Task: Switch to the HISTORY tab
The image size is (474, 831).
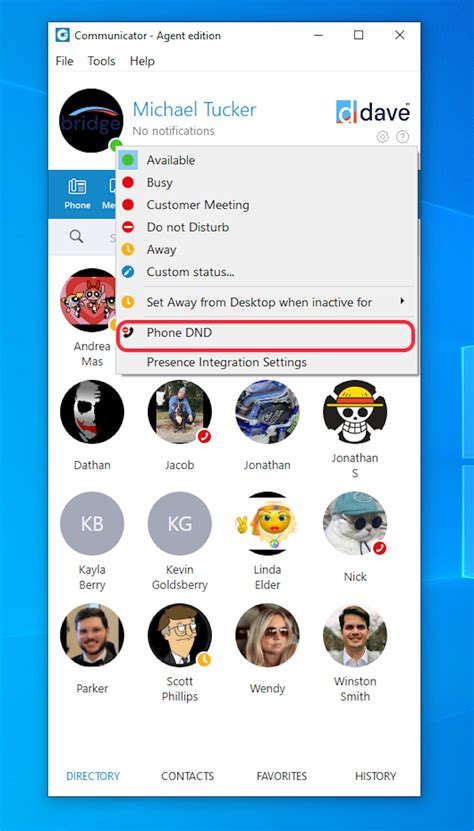Action: click(x=375, y=776)
